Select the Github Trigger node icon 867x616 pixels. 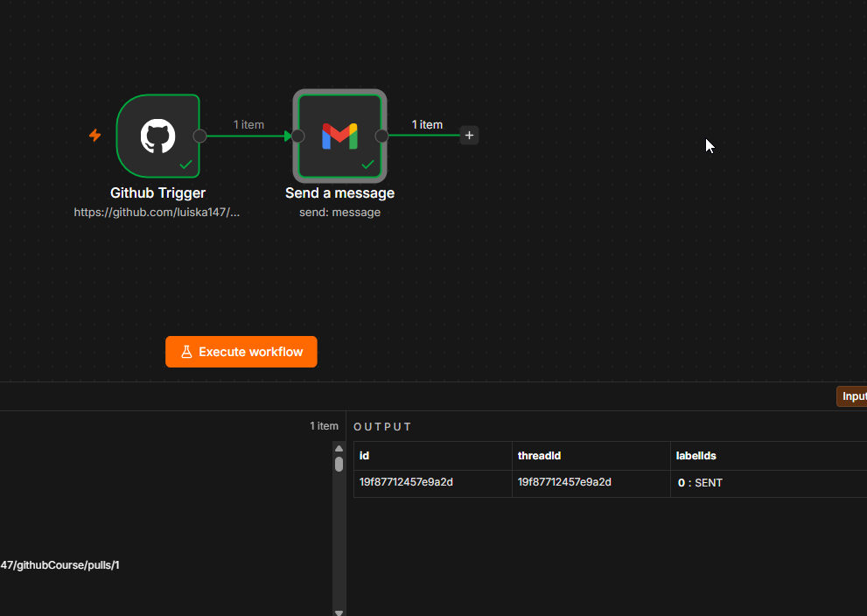tap(157, 136)
